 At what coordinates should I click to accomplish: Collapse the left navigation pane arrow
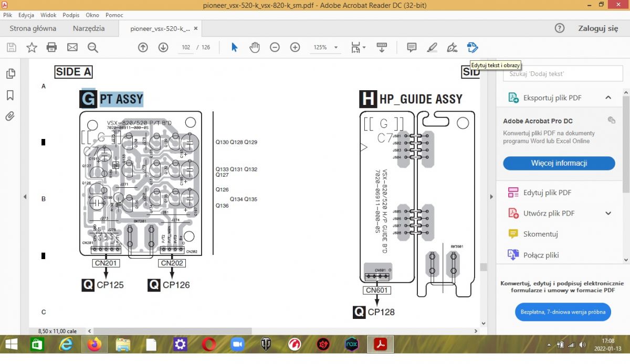(25, 197)
